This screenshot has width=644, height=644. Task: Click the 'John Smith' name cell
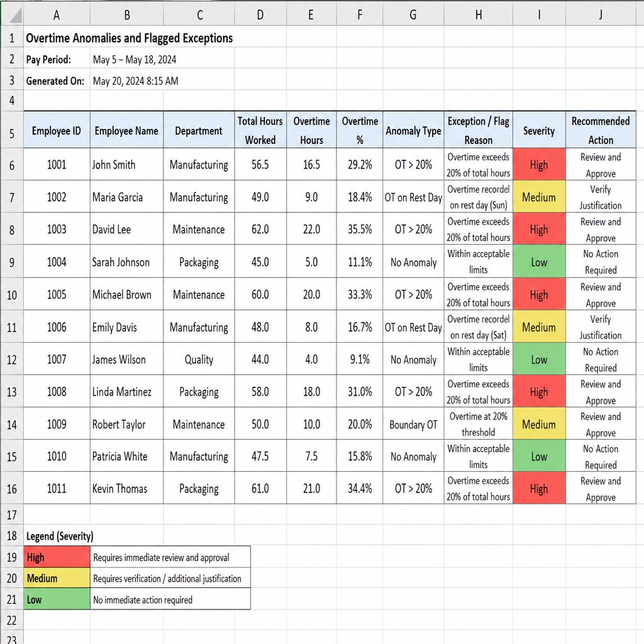126,164
